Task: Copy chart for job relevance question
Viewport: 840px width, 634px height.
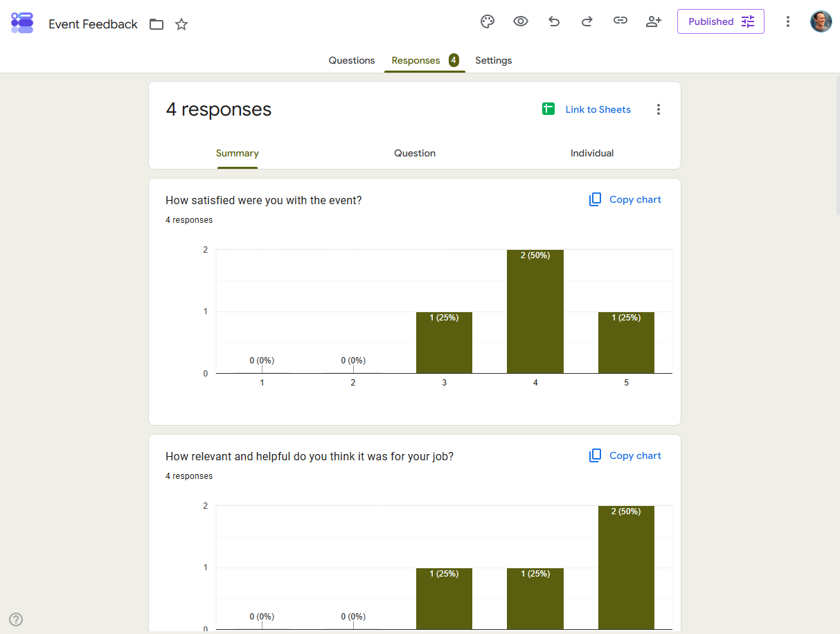Action: tap(625, 455)
